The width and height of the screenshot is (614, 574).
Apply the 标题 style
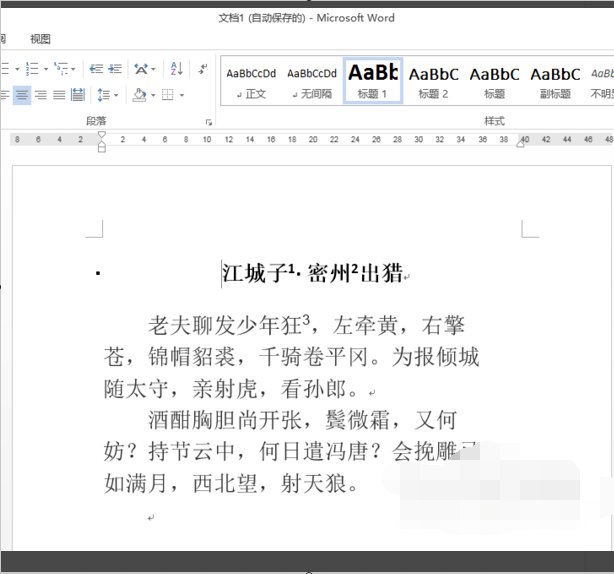pos(494,83)
